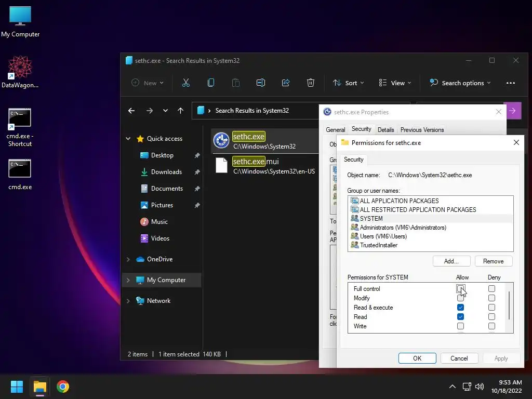Open the See more three-dot menu
The width and height of the screenshot is (532, 399).
pos(511,83)
